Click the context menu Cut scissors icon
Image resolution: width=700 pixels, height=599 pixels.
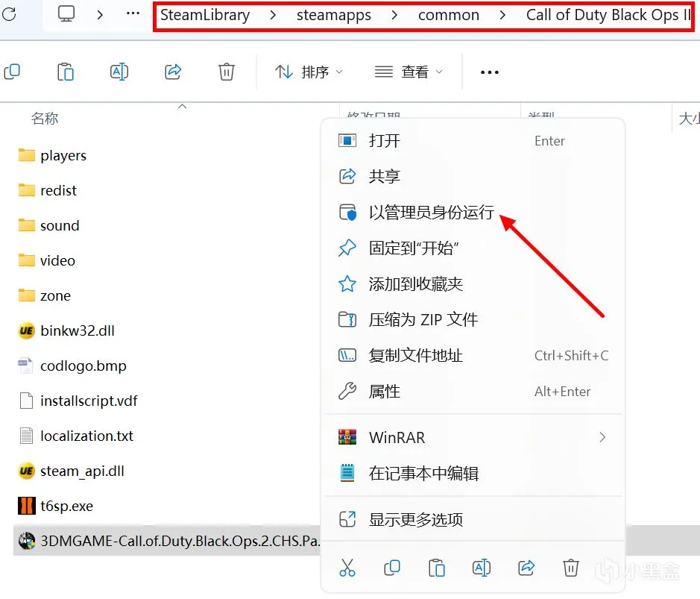pos(347,568)
